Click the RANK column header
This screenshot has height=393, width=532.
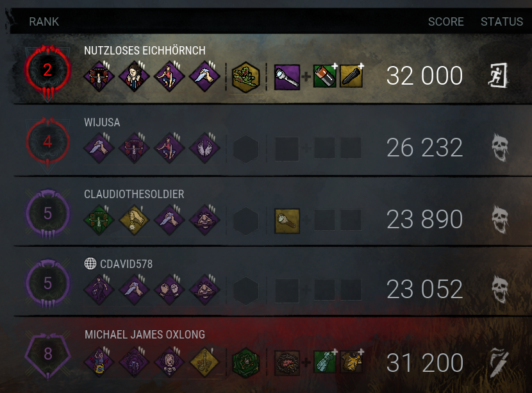click(x=44, y=22)
